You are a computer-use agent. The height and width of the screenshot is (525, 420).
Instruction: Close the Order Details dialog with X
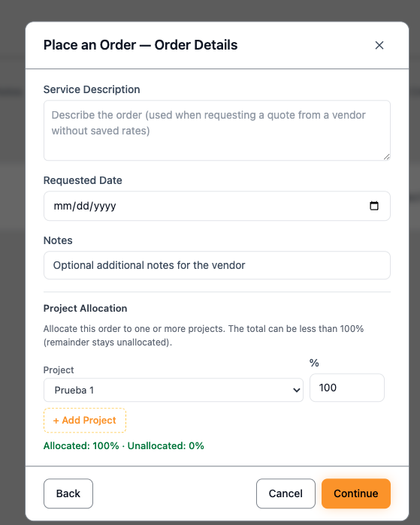point(379,45)
